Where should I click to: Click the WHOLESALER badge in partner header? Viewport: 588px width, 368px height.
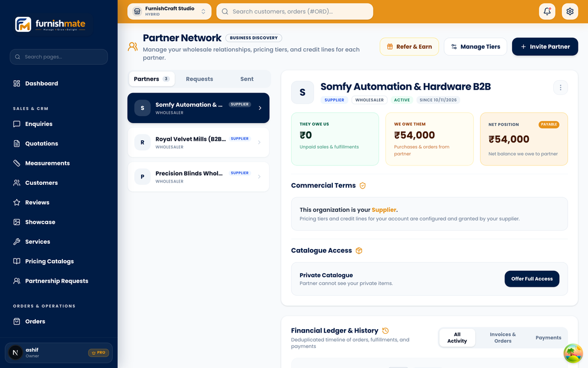[369, 100]
